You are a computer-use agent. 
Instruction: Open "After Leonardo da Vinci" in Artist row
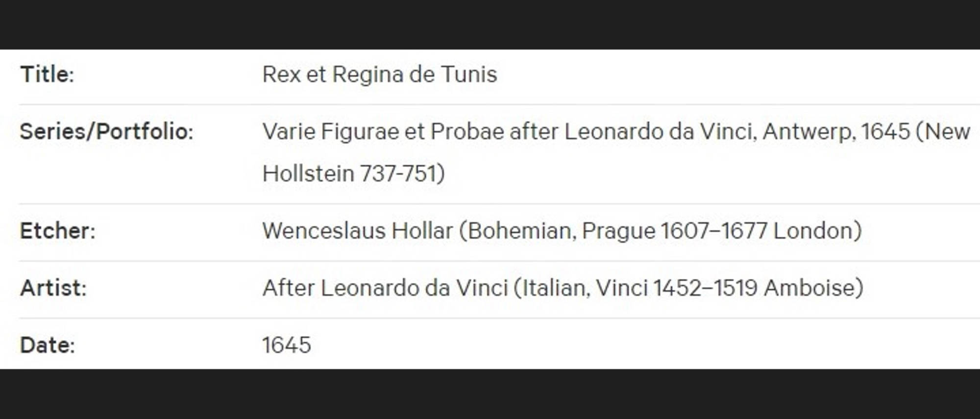[x=385, y=288]
